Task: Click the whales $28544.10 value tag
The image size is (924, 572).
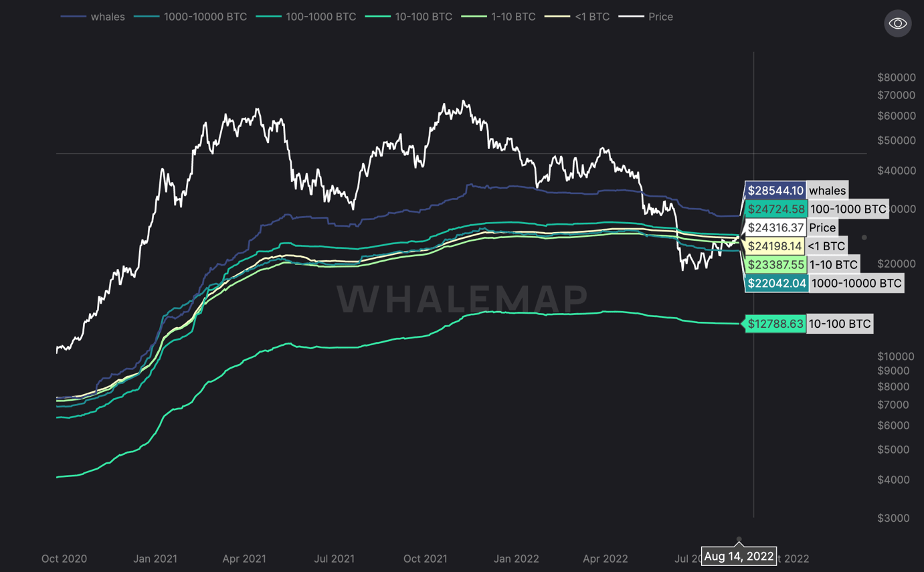Action: coord(775,191)
